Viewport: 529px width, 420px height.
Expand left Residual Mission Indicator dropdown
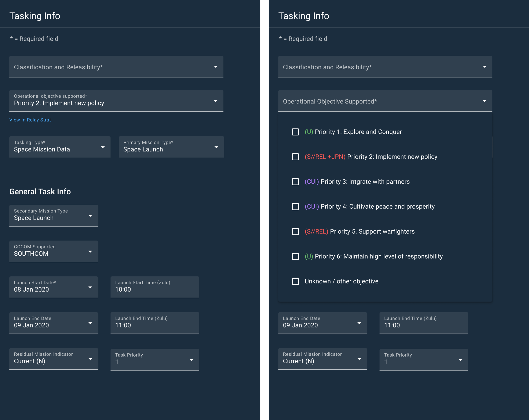[x=54, y=359]
